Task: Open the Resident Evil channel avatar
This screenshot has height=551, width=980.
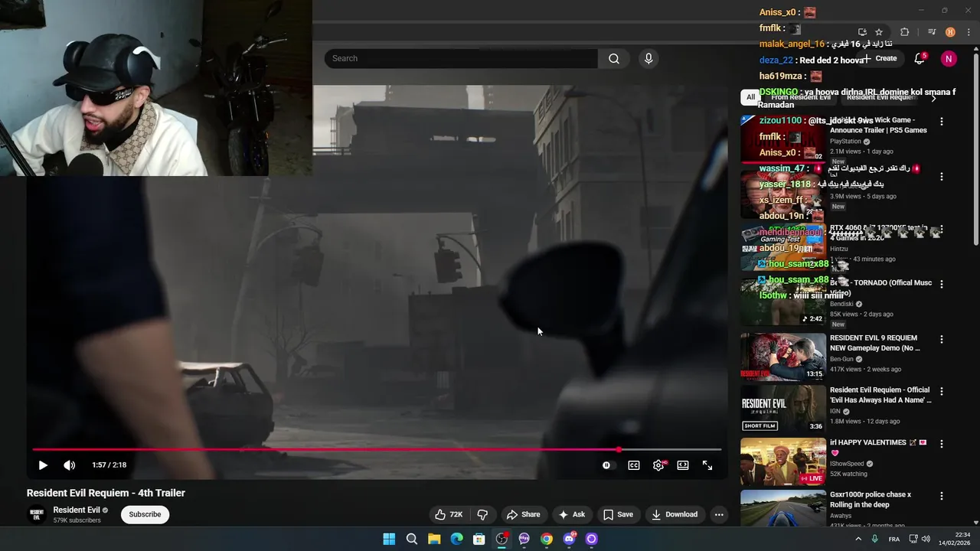Action: pyautogui.click(x=37, y=514)
